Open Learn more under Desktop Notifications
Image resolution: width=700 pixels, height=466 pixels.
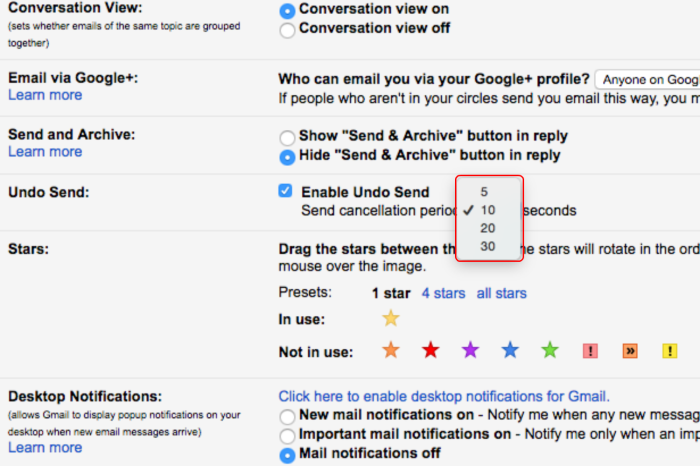pyautogui.click(x=45, y=448)
